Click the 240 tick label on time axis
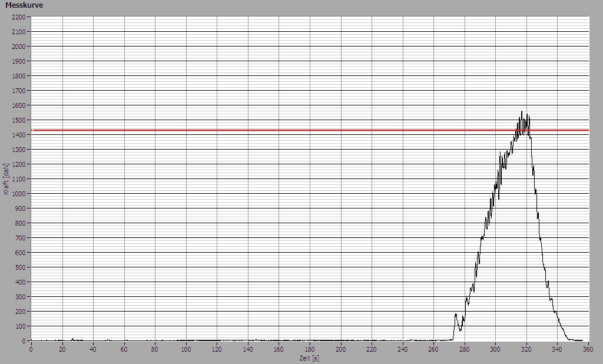 click(403, 349)
